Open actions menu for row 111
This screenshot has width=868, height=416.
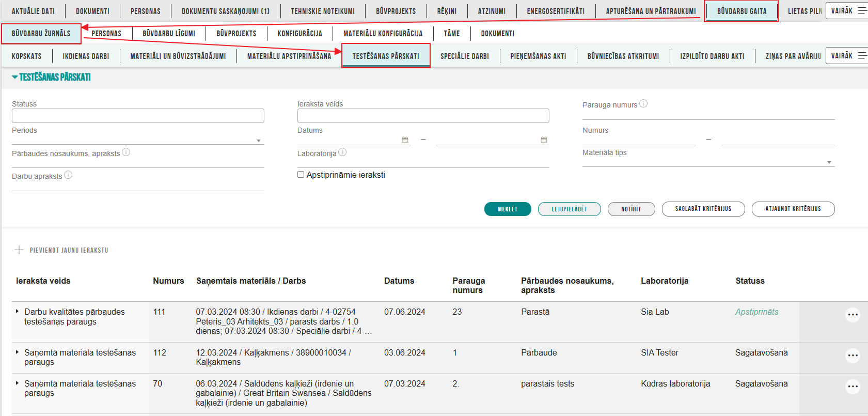tap(853, 315)
